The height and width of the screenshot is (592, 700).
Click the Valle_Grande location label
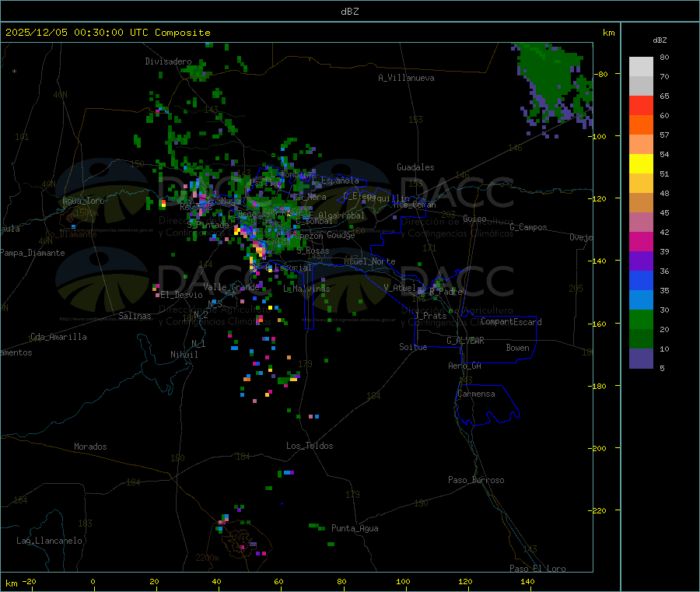[x=231, y=287]
